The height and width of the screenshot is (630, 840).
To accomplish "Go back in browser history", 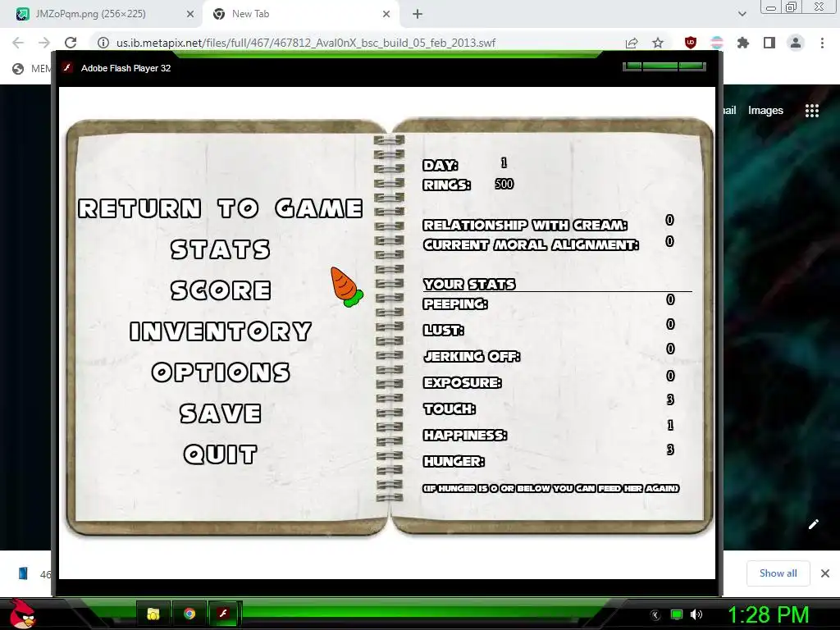I will click(18, 43).
